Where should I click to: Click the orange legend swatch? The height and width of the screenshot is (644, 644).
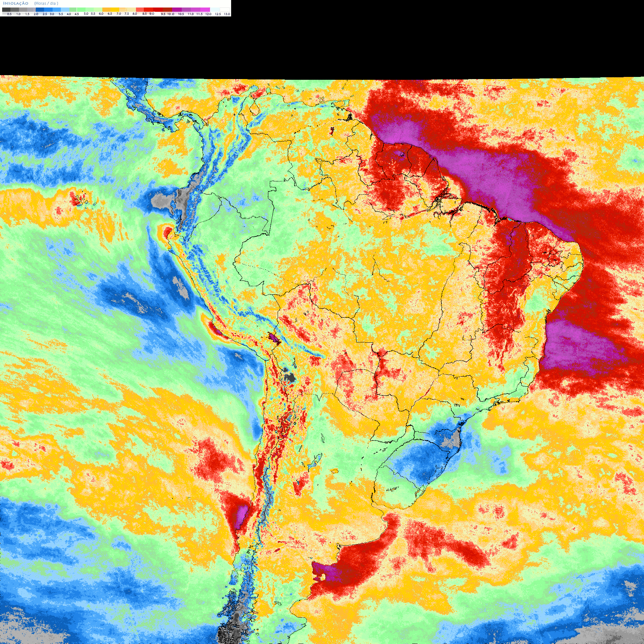click(106, 10)
